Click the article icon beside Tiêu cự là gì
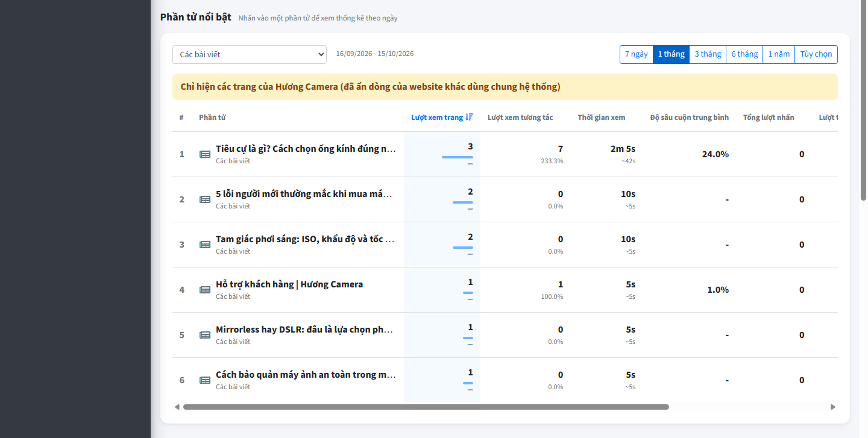Viewport: 868px width, 438px height. tap(205, 154)
